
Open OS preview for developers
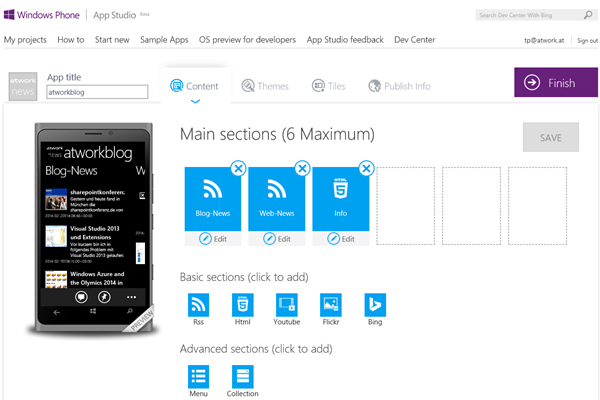(247, 40)
